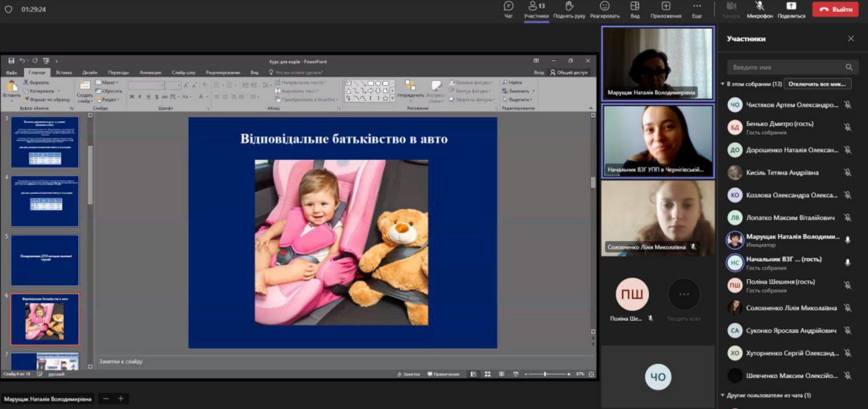
Task: Click the Вставить paste icon
Action: pyautogui.click(x=11, y=86)
